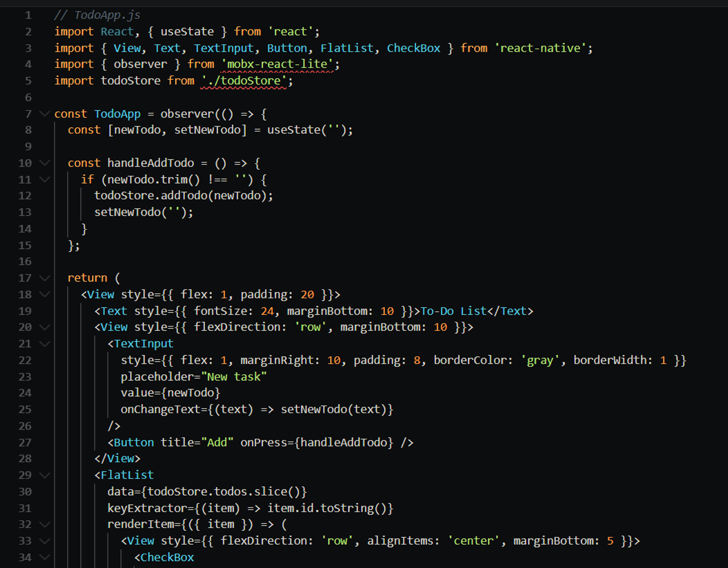Collapse the handleAddTodo fold arrow on line 10
The height and width of the screenshot is (568, 728).
click(44, 163)
